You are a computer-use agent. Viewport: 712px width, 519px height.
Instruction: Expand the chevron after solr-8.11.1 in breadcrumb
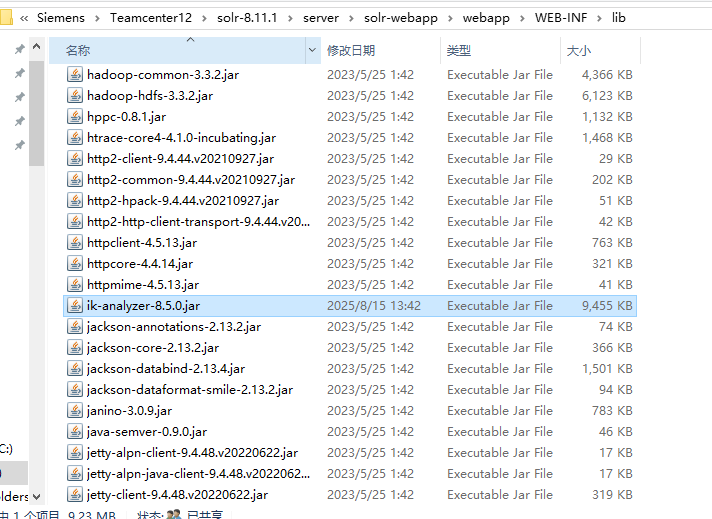tap(290, 18)
